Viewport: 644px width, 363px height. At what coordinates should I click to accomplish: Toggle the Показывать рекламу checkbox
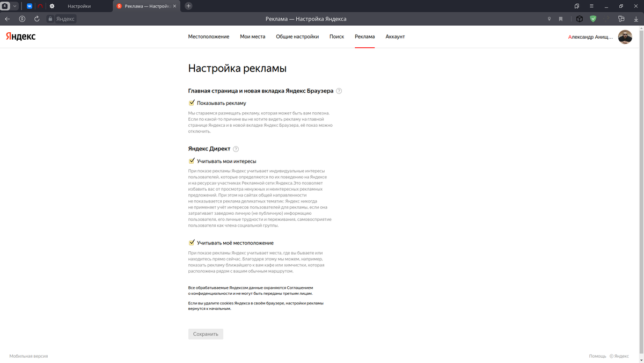pyautogui.click(x=192, y=103)
